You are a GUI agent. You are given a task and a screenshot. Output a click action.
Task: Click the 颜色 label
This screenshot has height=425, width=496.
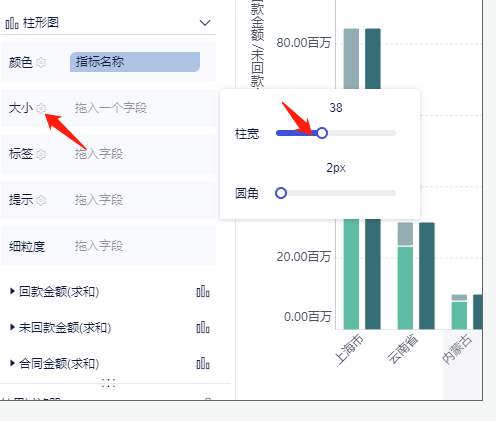[21, 62]
